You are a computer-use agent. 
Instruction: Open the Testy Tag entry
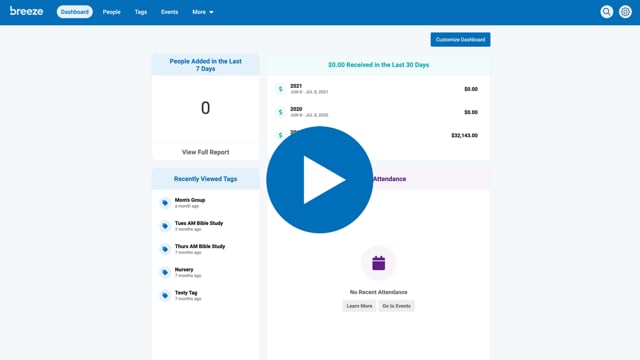(186, 293)
